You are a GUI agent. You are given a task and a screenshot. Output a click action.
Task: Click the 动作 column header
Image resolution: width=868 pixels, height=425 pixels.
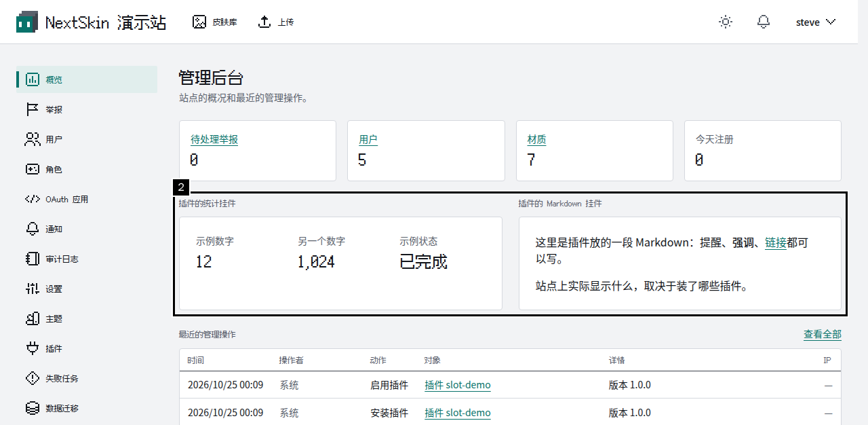click(378, 360)
